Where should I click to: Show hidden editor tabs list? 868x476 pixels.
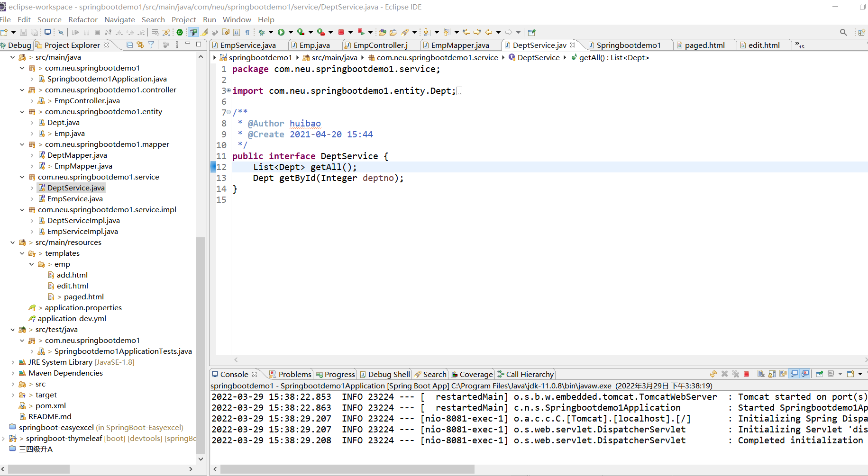(x=800, y=45)
